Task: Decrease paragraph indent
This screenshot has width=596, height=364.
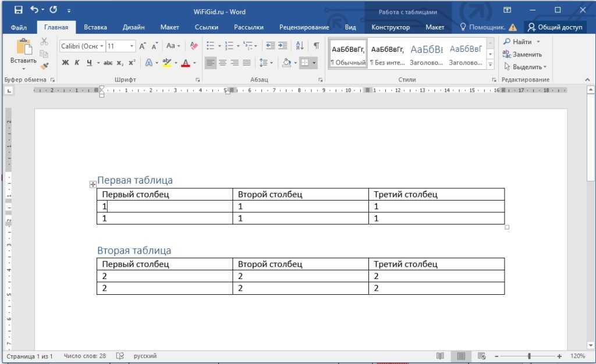Action: (270, 45)
